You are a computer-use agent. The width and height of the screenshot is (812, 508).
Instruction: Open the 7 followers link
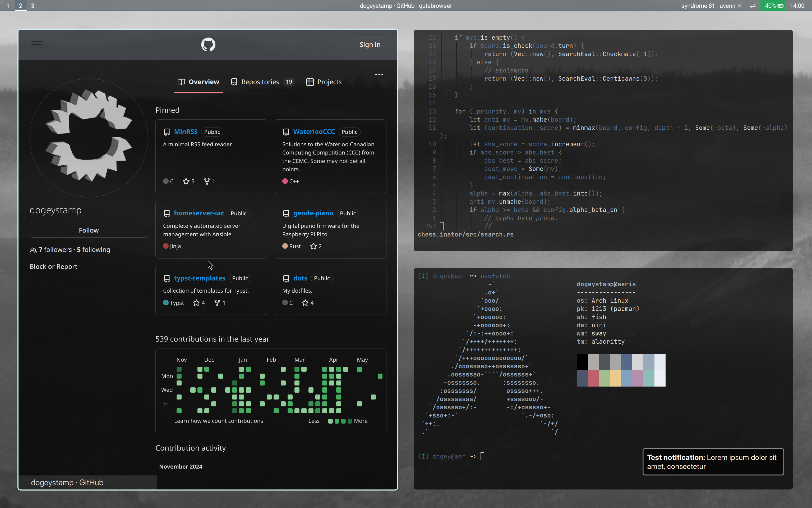click(x=55, y=250)
